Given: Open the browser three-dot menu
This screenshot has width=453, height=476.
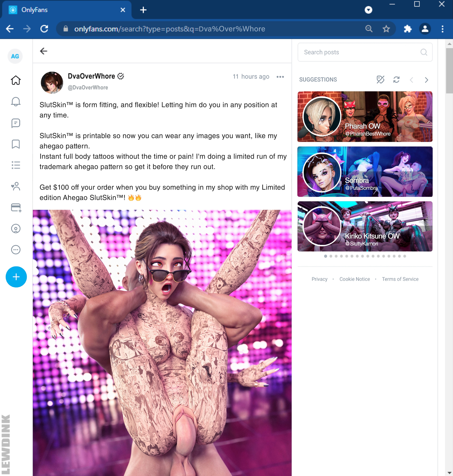Looking at the screenshot, I should tap(442, 29).
